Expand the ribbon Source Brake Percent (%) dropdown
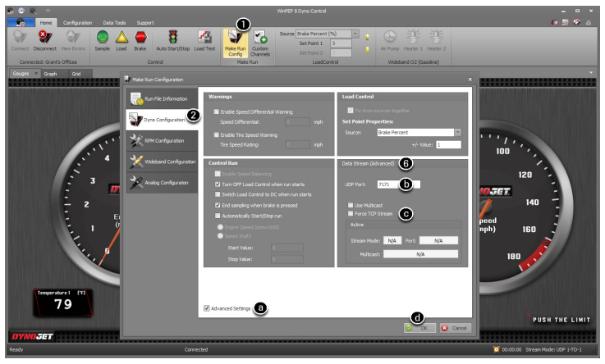 [355, 34]
